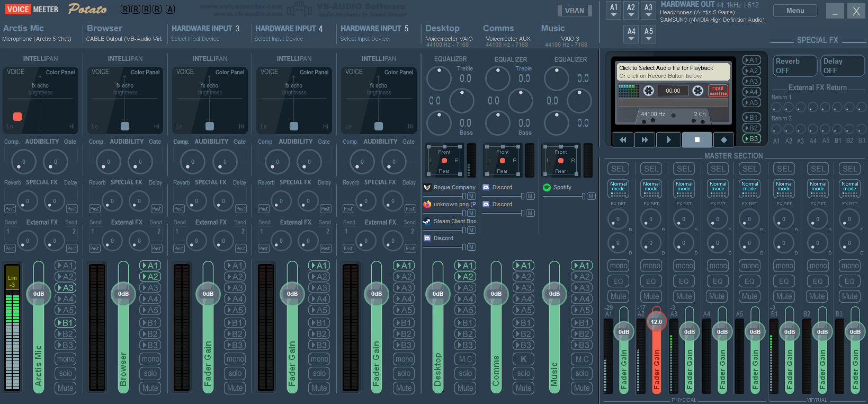Viewport: 868px width, 404px height.
Task: Open the Menu button
Action: tap(795, 11)
